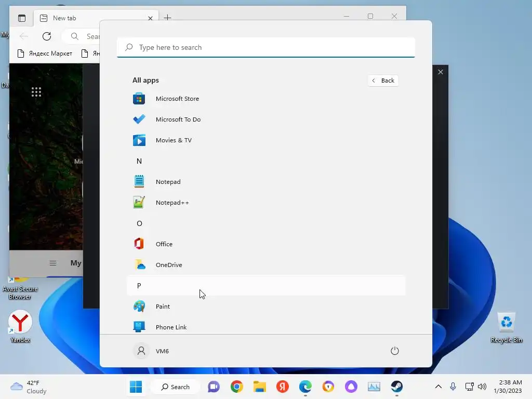The image size is (532, 399).
Task: Open File Explorer from taskbar
Action: (x=260, y=387)
